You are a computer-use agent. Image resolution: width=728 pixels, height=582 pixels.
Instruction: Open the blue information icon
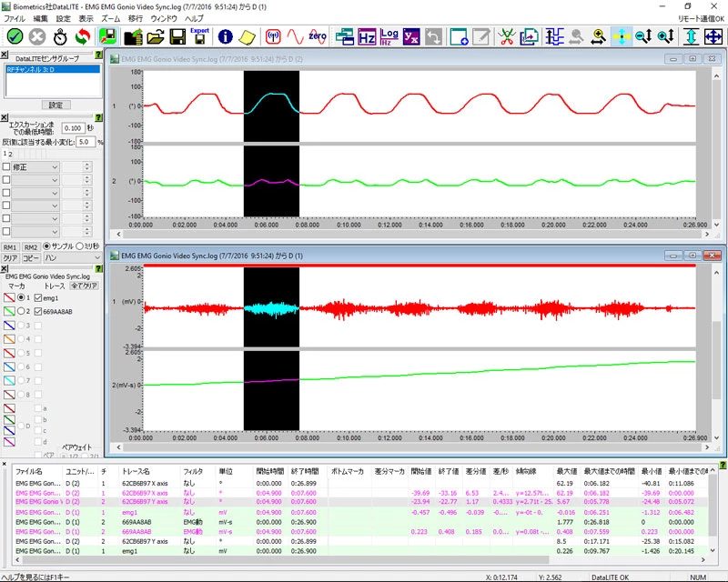(225, 36)
